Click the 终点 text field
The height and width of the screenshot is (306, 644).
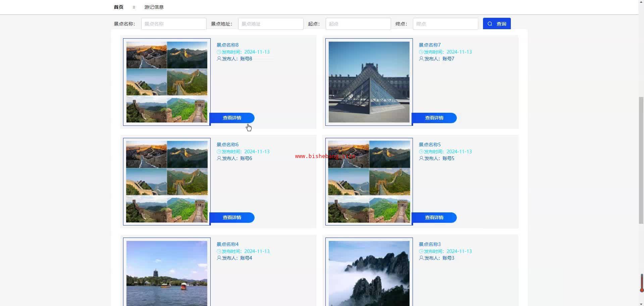click(445, 24)
